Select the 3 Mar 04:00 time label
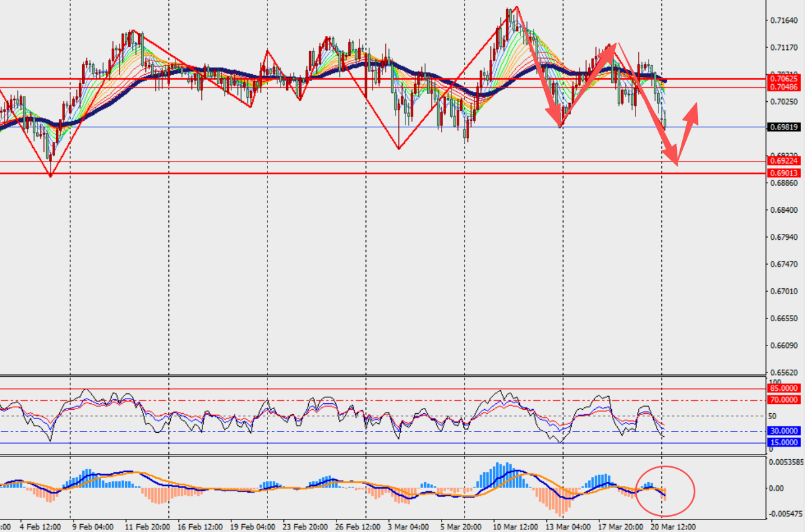805x532 pixels. point(408,527)
